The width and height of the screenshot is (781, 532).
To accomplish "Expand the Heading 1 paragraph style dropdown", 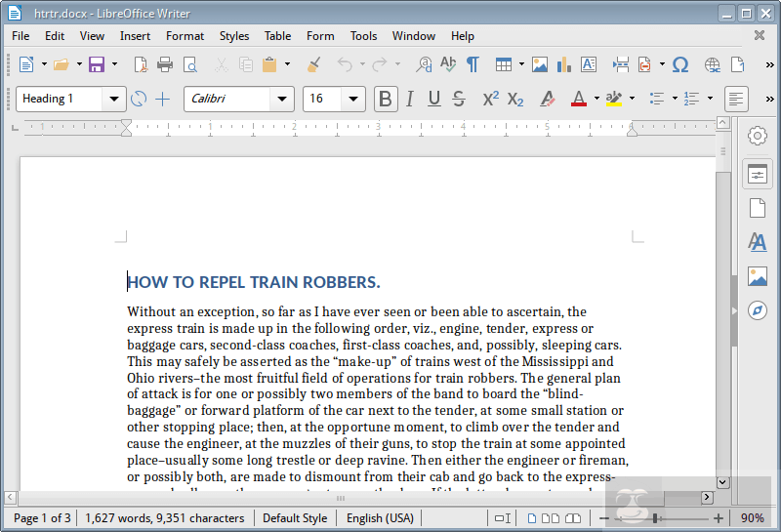I will tap(115, 99).
